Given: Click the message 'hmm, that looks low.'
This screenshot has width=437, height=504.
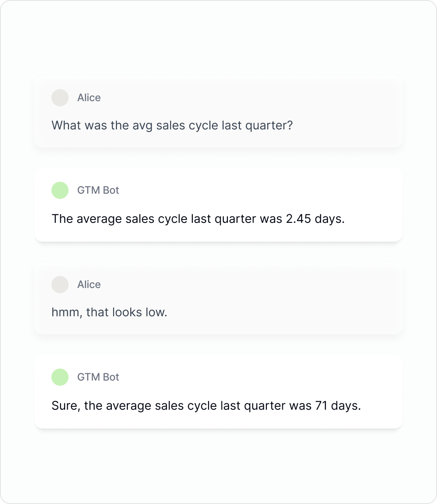Looking at the screenshot, I should tap(109, 312).
